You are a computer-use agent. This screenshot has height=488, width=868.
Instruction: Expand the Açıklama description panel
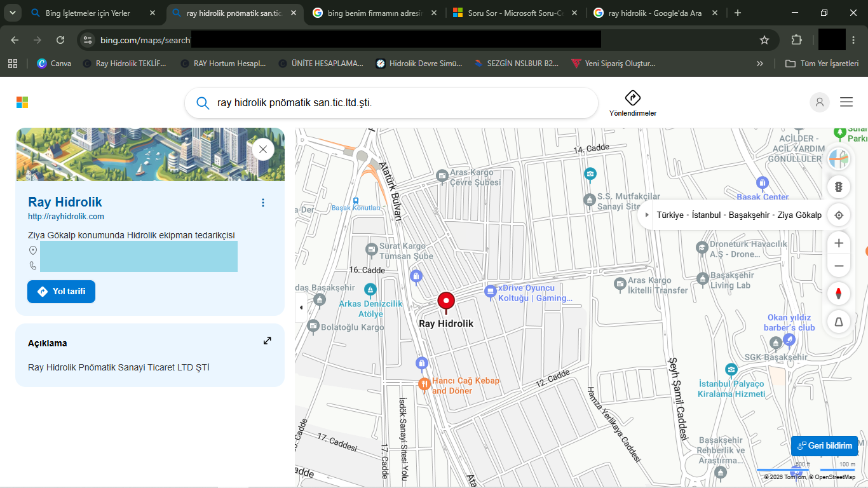[x=268, y=341]
